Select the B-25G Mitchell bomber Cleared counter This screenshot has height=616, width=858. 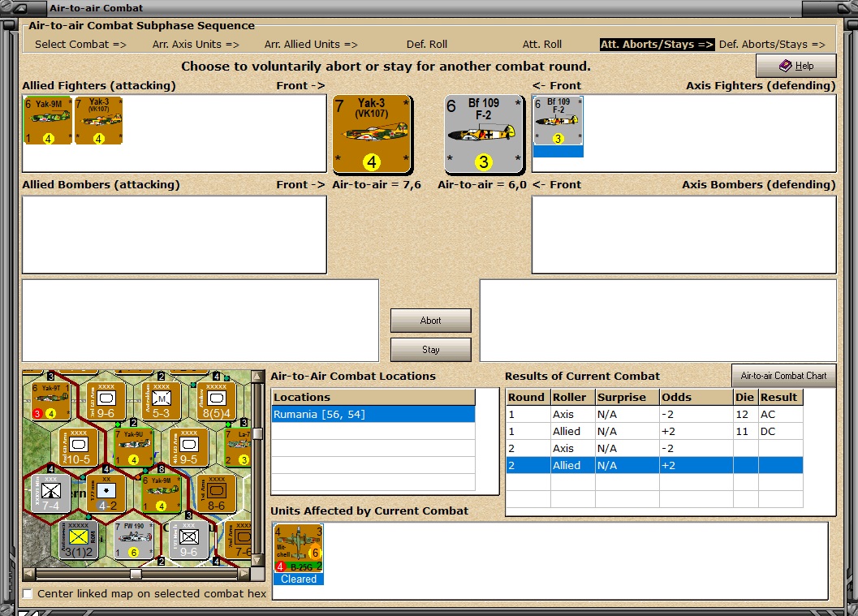pos(298,554)
